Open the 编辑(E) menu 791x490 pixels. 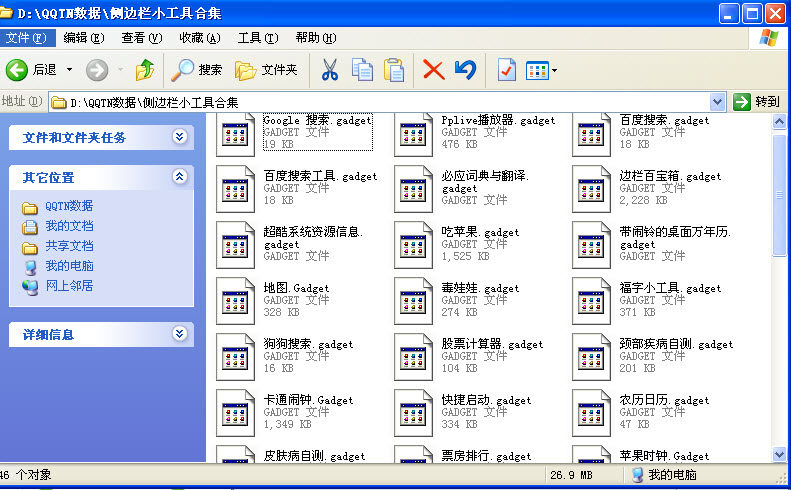(84, 38)
